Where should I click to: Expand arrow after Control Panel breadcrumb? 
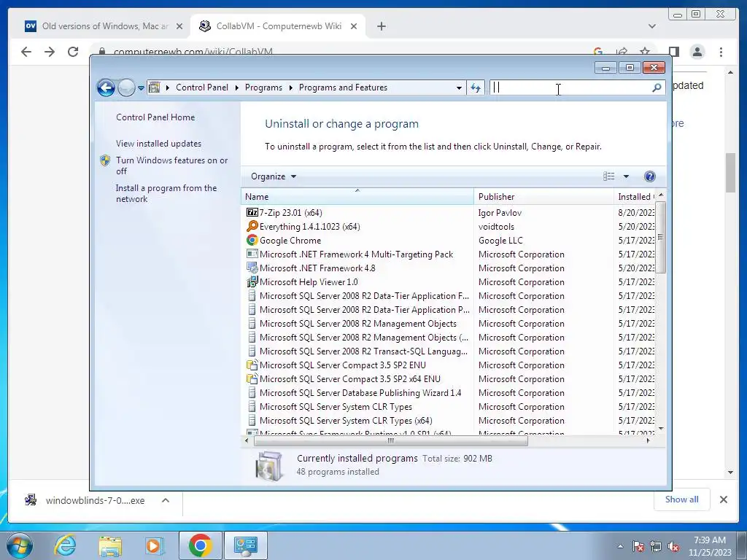pos(237,87)
